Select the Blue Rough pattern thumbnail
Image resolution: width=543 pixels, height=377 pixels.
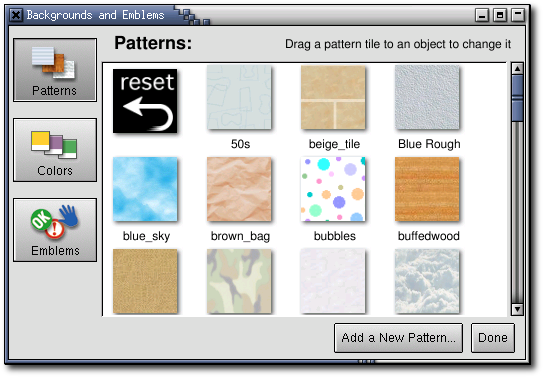coord(427,97)
